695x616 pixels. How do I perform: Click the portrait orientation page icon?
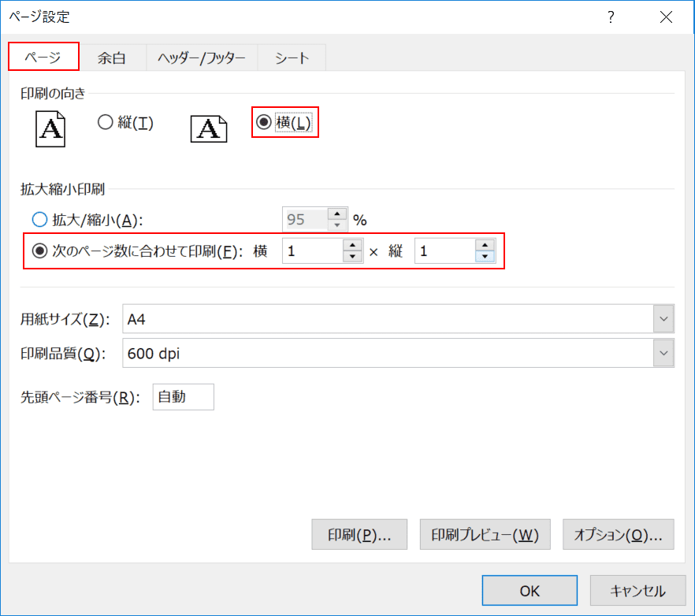pos(50,129)
